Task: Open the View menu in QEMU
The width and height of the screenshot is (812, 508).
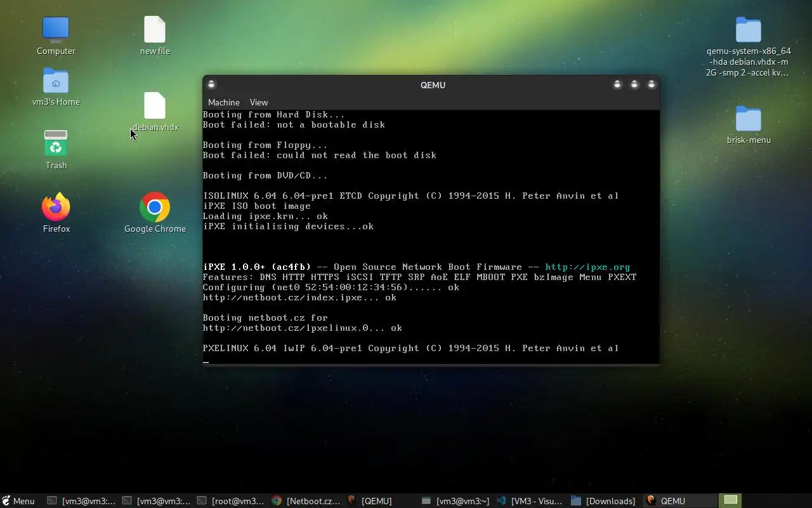Action: point(259,102)
